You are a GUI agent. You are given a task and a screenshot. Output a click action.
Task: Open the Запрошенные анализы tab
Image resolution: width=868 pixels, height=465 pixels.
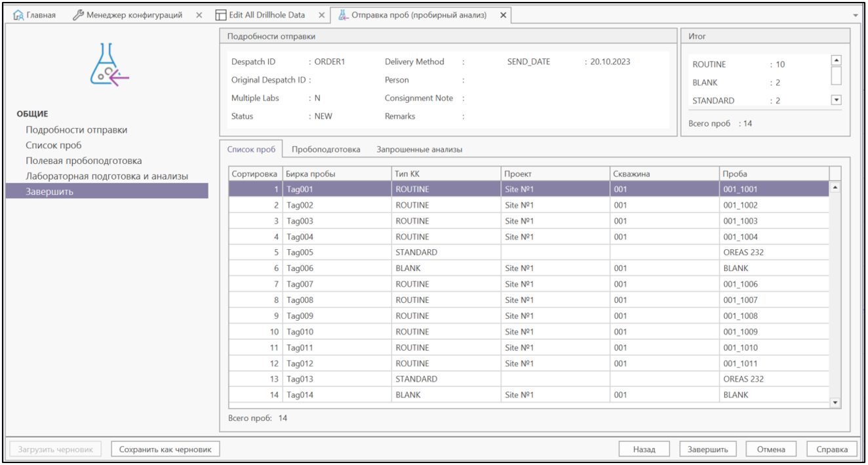pyautogui.click(x=419, y=150)
